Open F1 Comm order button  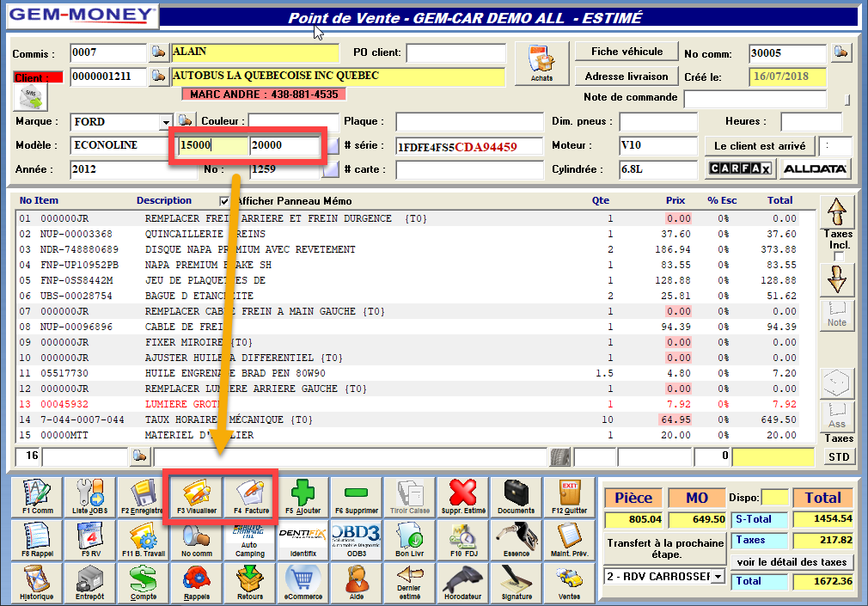click(x=37, y=496)
